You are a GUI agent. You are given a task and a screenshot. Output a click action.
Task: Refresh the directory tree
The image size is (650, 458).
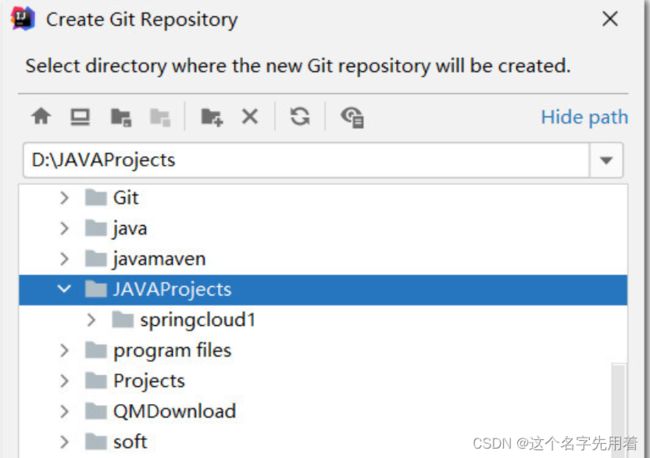[300, 116]
